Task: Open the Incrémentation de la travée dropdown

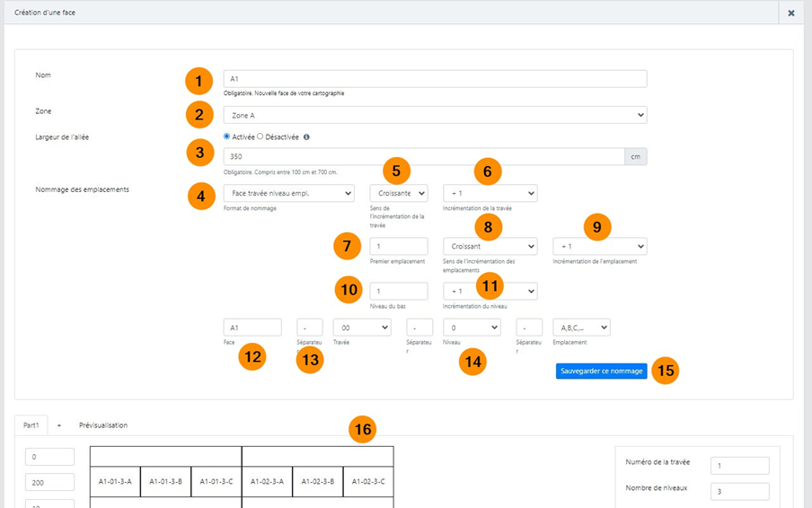Action: (x=490, y=193)
